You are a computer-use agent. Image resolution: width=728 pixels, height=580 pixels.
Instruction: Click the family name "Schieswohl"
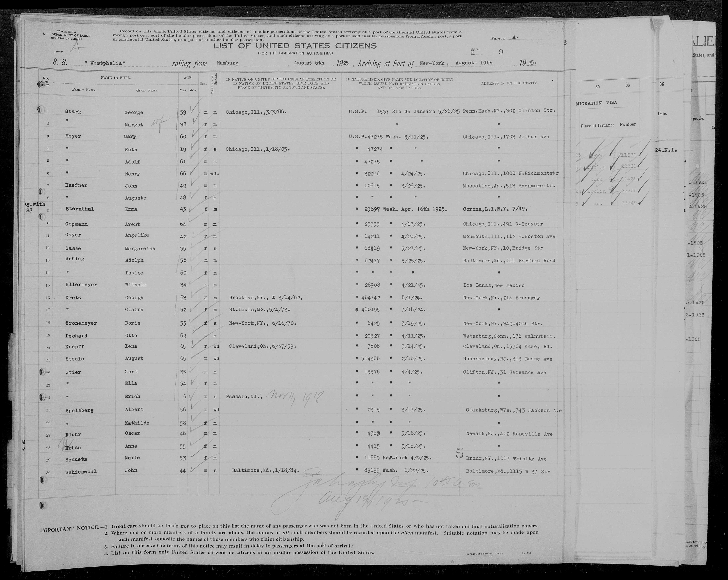81,472
